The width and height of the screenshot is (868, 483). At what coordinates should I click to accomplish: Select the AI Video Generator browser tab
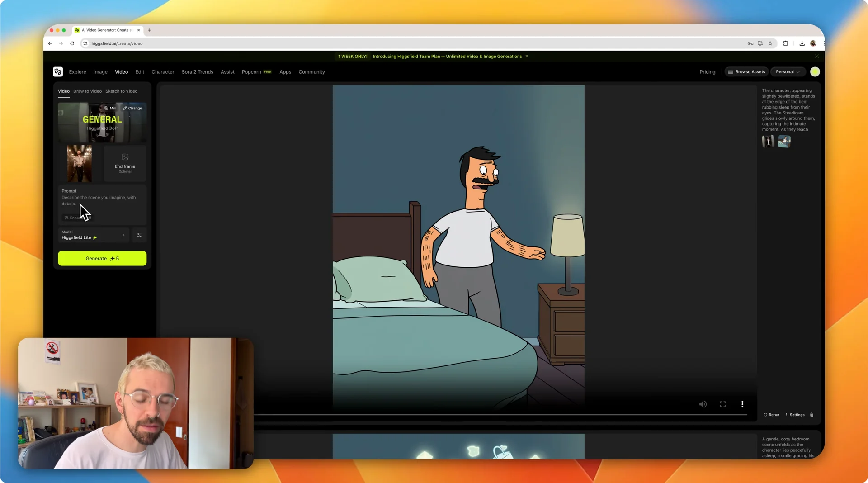click(108, 30)
